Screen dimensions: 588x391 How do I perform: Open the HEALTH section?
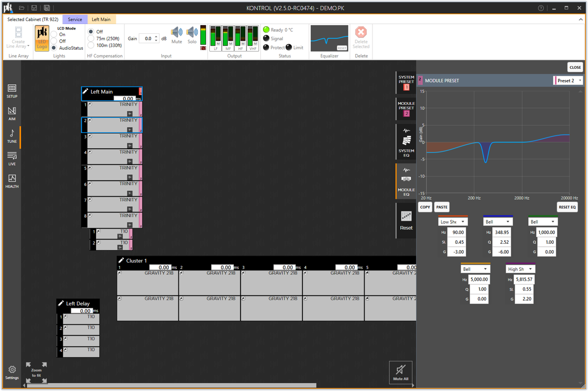(12, 182)
